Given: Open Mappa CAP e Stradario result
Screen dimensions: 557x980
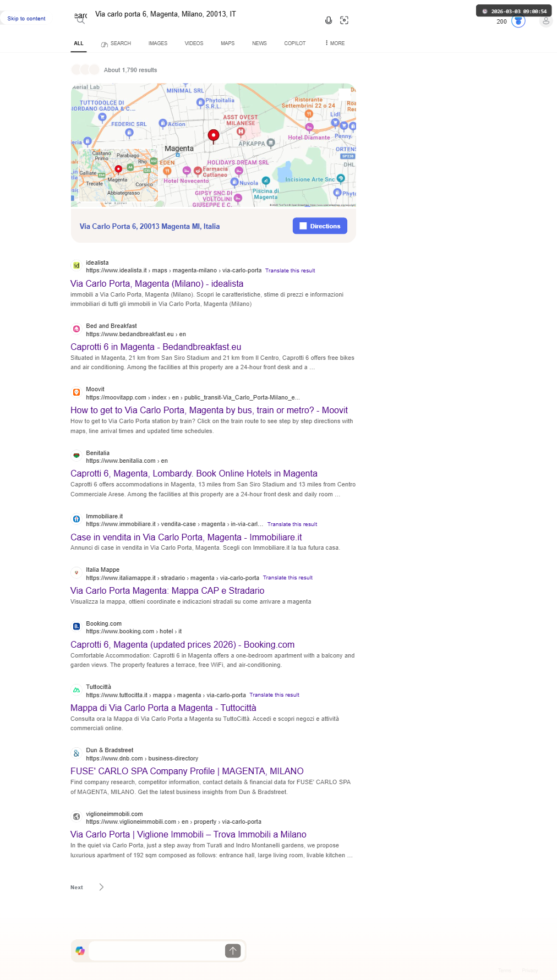Looking at the screenshot, I should (x=167, y=591).
